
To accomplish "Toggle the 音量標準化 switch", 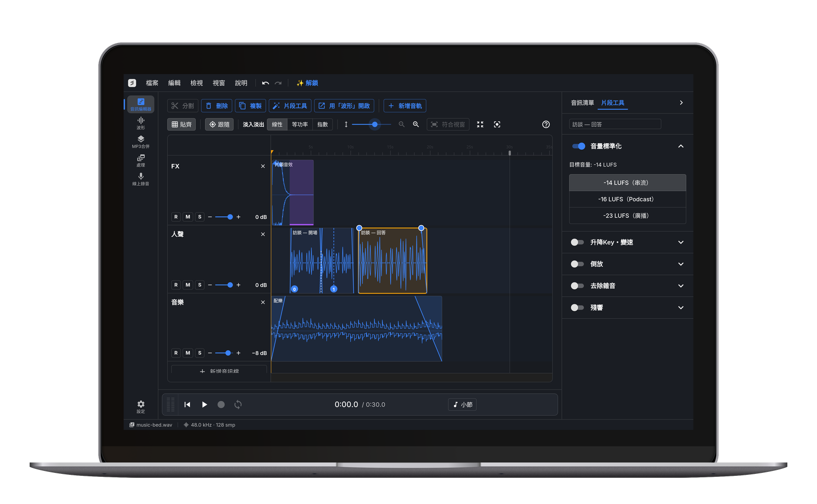I will tap(579, 146).
